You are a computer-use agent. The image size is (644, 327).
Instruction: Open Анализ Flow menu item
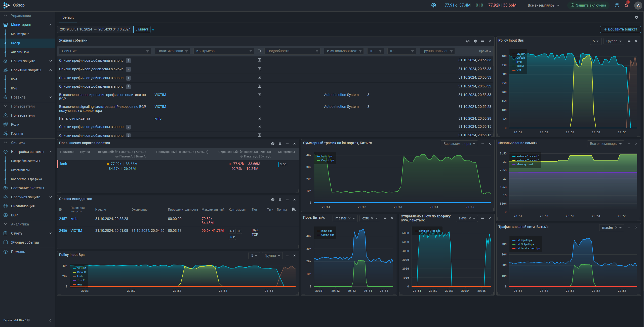pos(20,52)
